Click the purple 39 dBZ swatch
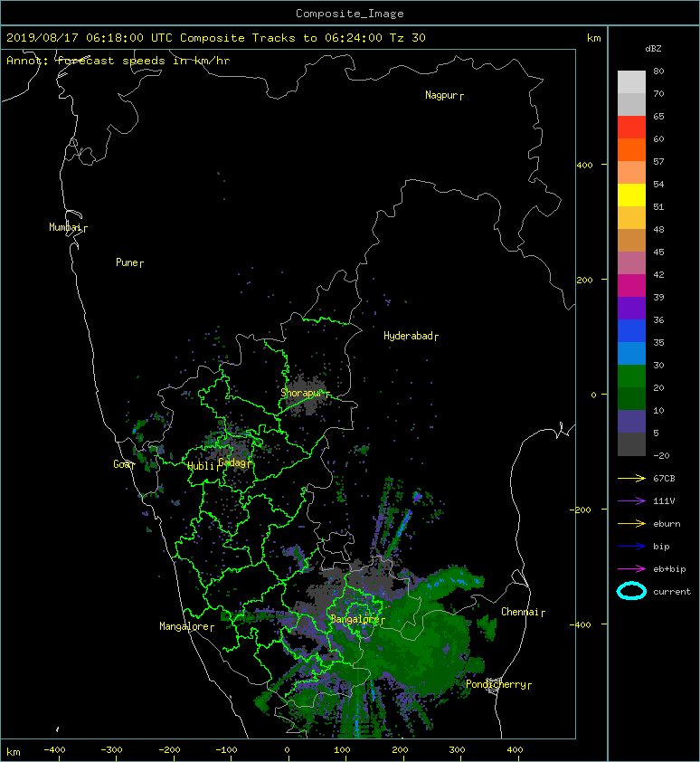Screen dimensions: 700x762 631,308
